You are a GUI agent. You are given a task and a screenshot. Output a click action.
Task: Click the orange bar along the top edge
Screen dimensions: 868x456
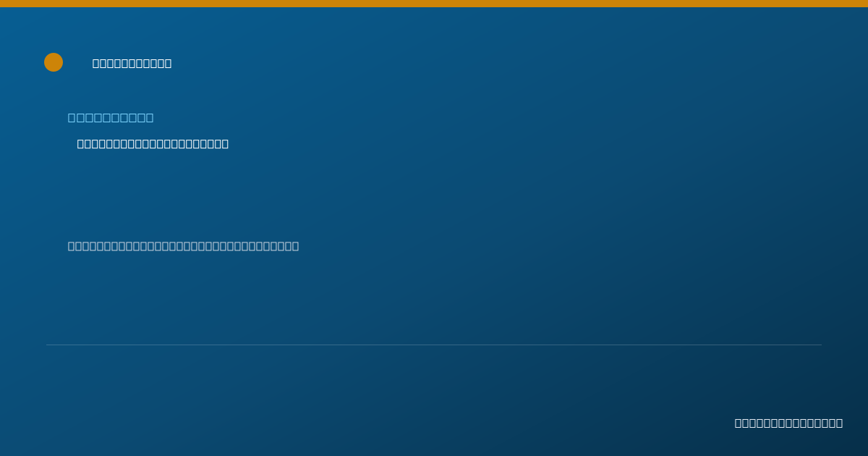(x=434, y=4)
